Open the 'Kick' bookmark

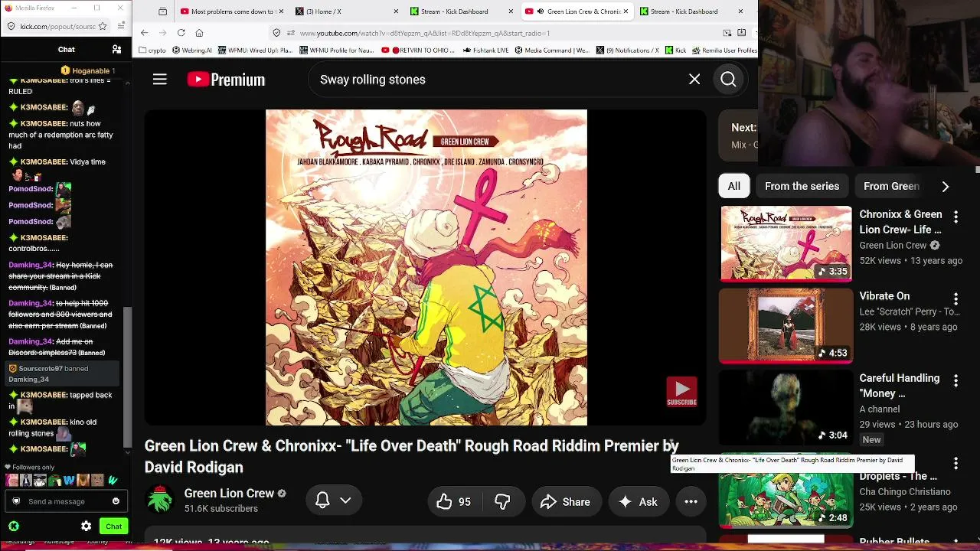click(675, 51)
